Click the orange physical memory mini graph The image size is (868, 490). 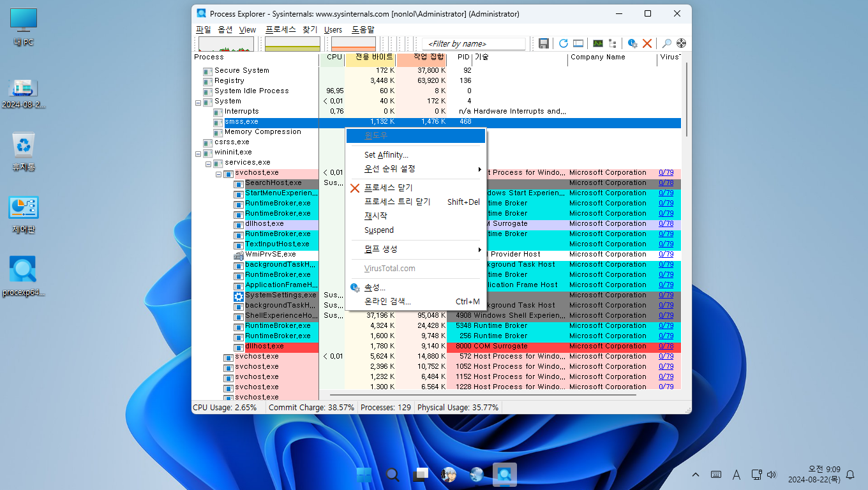pyautogui.click(x=354, y=44)
